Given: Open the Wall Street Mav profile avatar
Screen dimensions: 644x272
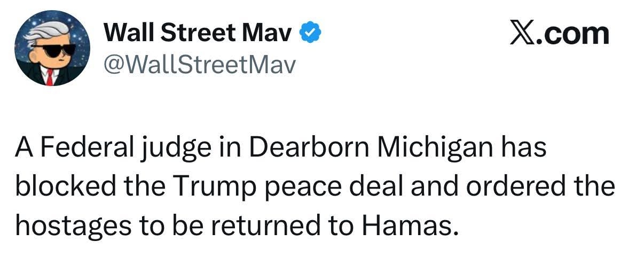Looking at the screenshot, I should [52, 49].
